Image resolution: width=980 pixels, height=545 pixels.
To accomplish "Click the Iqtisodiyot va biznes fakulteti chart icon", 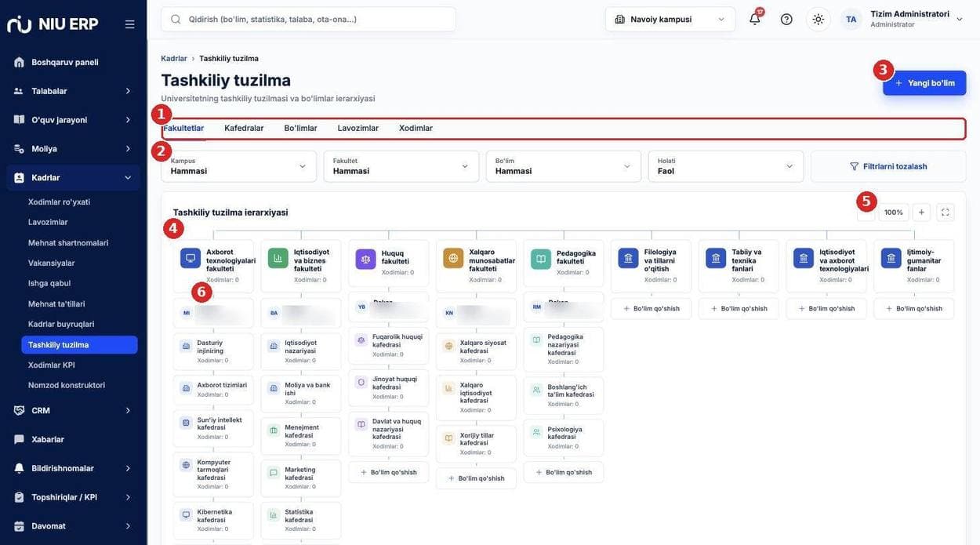I will click(278, 258).
